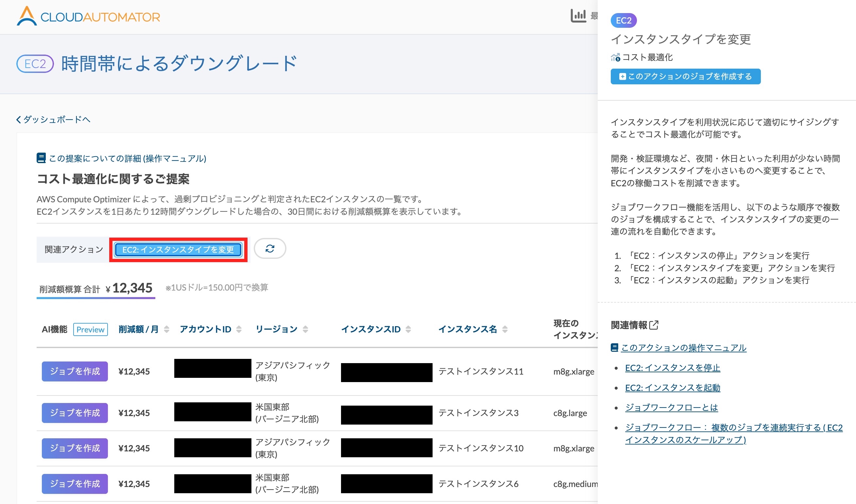856x504 pixels.
Task: Create job for テストインスタンス3 row
Action: click(75, 413)
